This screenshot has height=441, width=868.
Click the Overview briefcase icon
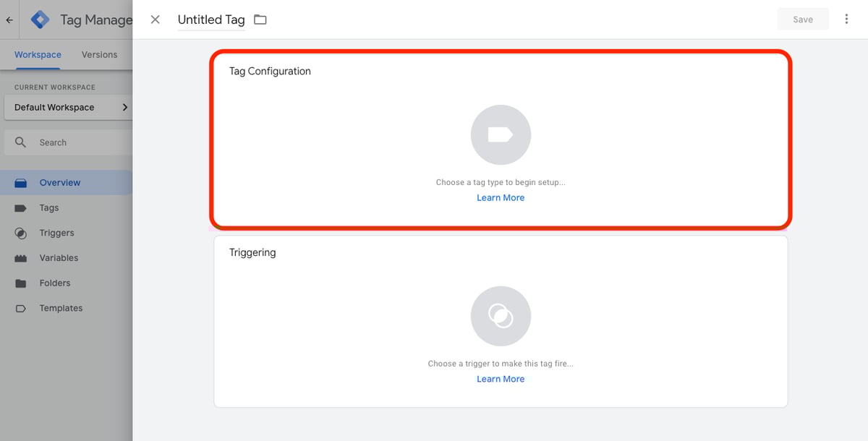20,182
